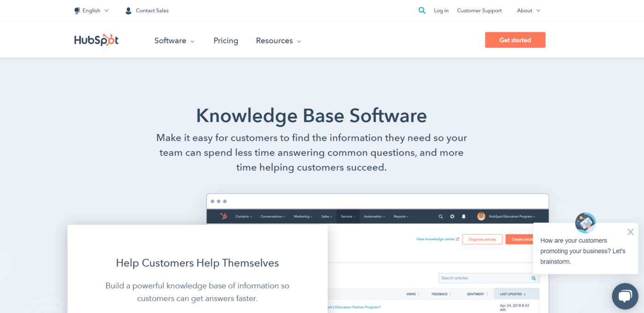Click the Apr 24, 2018 date cell

(516, 307)
